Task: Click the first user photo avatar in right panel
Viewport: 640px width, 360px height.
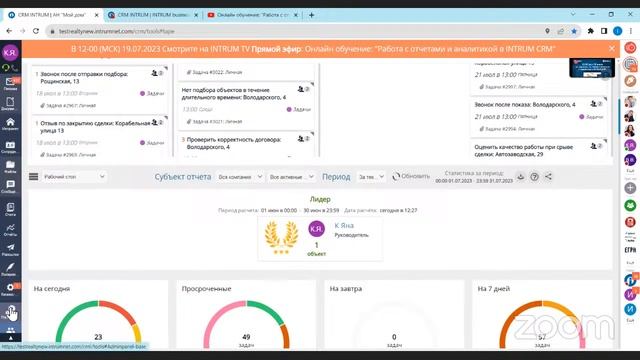Action: (630, 101)
